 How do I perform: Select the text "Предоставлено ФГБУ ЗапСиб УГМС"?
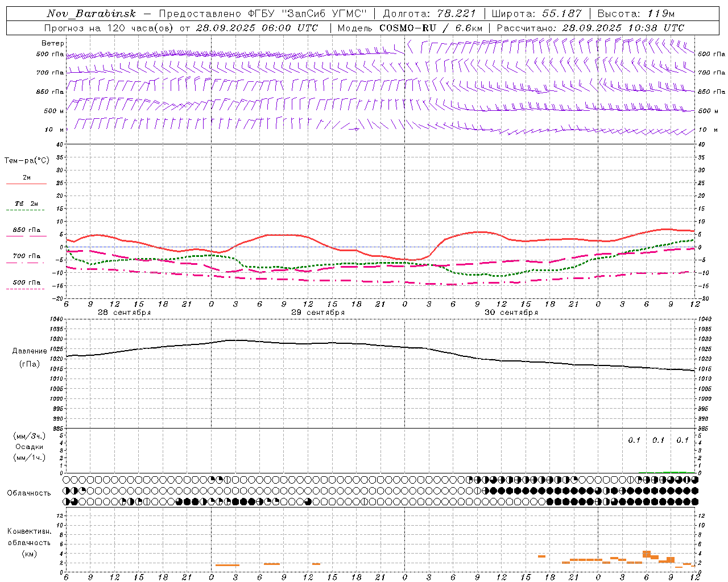tap(263, 14)
